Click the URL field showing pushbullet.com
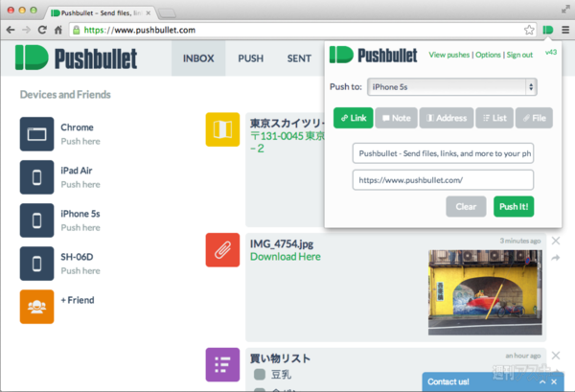This screenshot has height=392, width=575. point(443,180)
